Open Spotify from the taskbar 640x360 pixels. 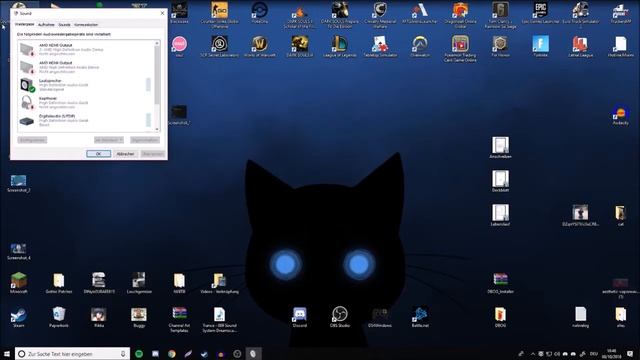coord(139,354)
